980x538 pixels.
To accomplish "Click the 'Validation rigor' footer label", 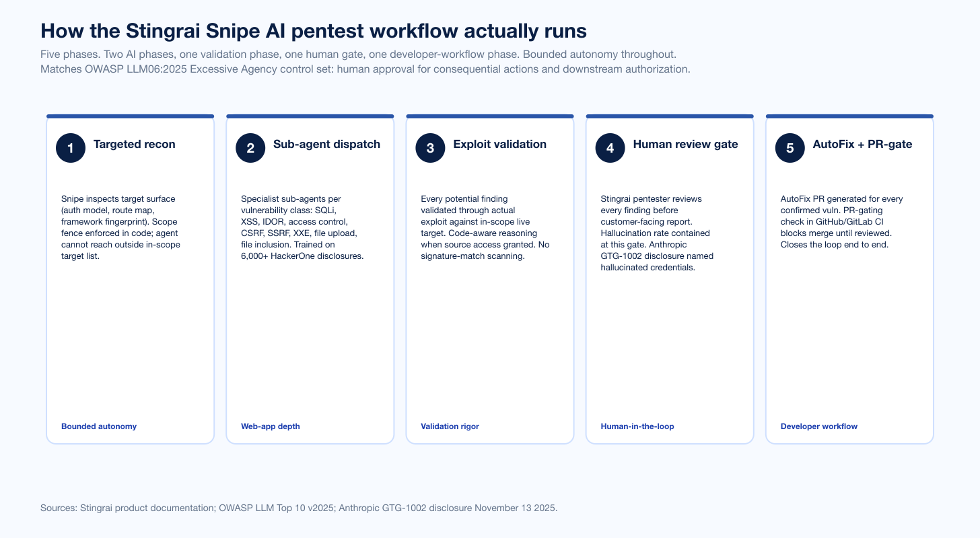I will tap(450, 426).
